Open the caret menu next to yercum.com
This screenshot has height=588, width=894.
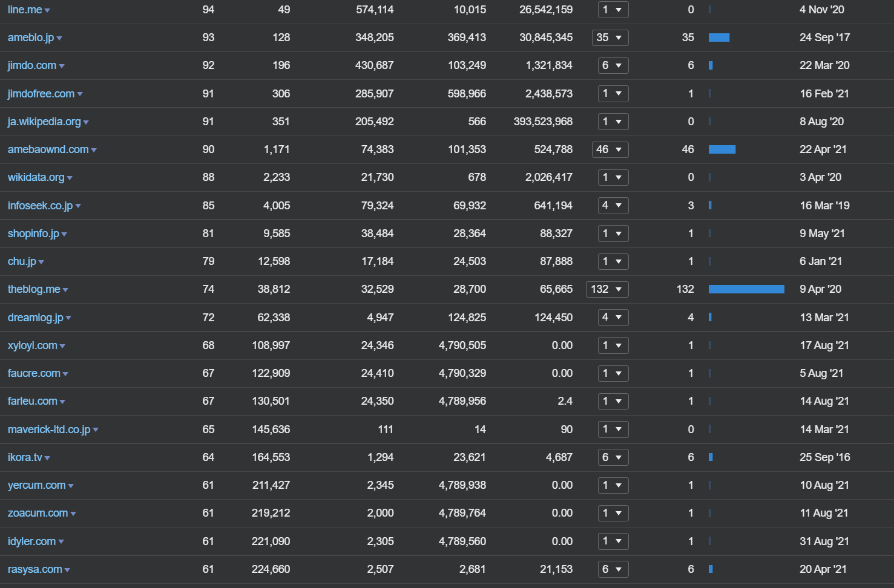tap(71, 486)
